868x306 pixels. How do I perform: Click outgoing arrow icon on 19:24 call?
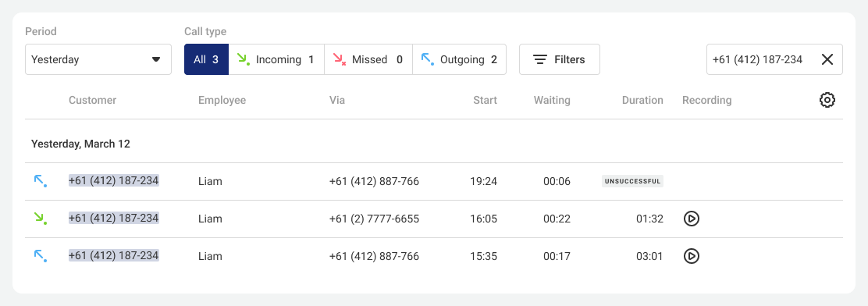tap(41, 181)
